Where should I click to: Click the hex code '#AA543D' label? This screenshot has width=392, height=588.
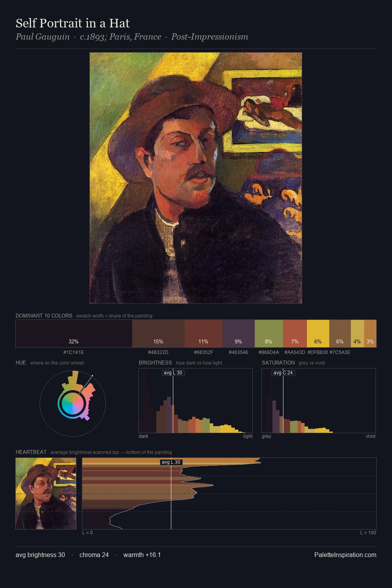point(295,352)
